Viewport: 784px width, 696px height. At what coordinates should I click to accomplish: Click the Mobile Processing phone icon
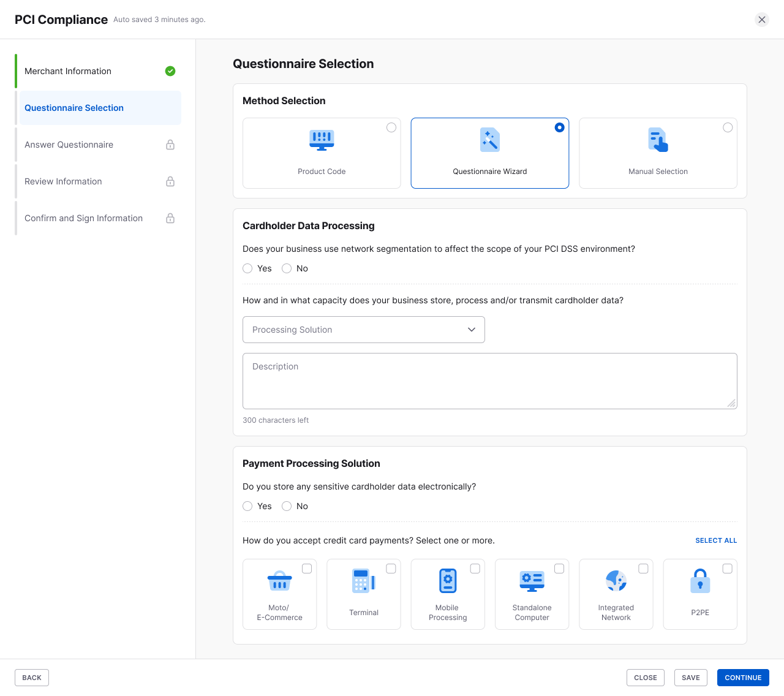point(448,581)
